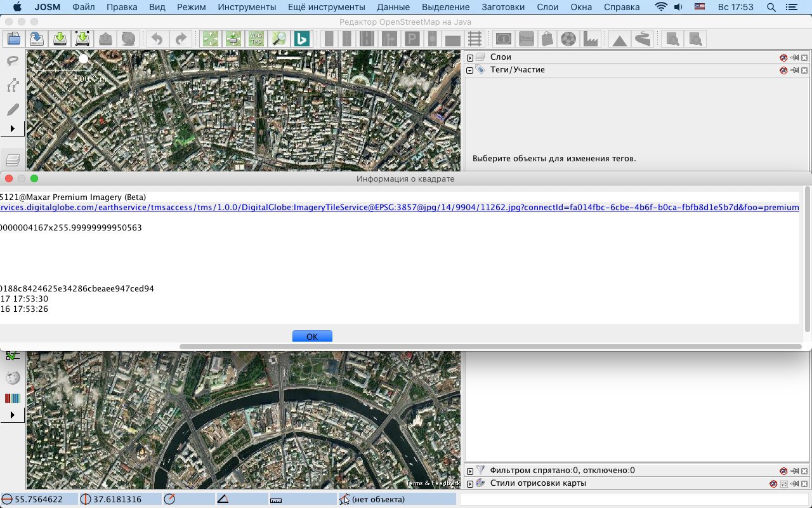Open the Справка menu
This screenshot has width=812, height=508.
point(622,7)
